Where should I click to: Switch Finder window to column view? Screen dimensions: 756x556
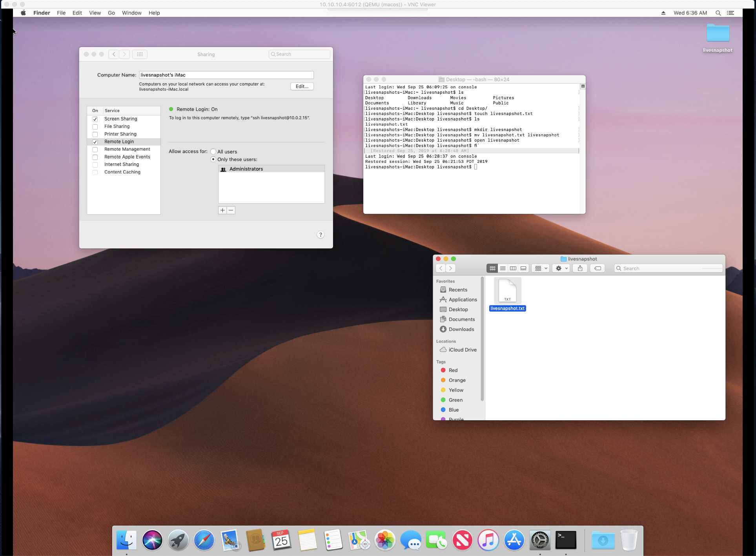click(513, 268)
